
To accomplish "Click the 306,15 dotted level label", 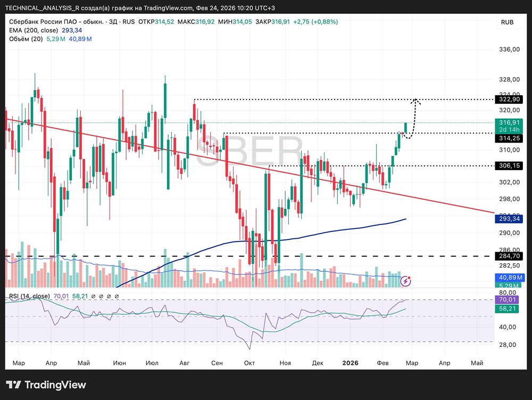I will pyautogui.click(x=509, y=165).
